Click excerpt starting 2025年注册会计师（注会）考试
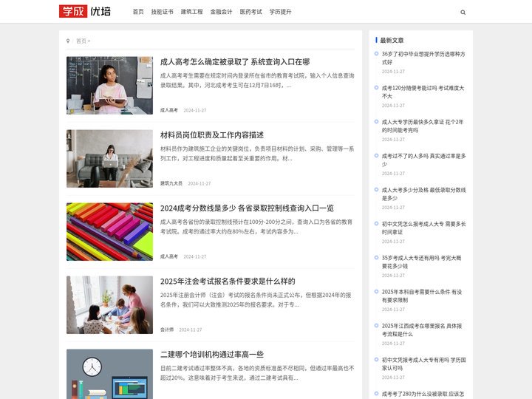This screenshot has width=532, height=399. point(256,300)
